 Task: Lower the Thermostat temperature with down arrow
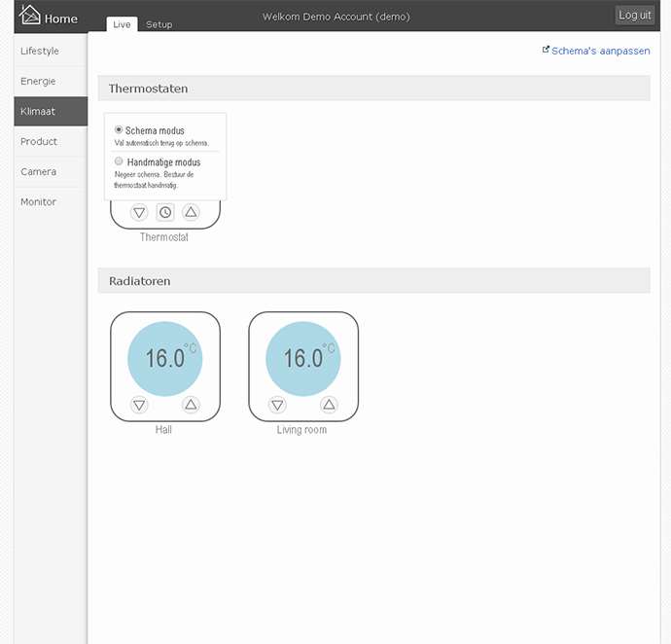(139, 212)
